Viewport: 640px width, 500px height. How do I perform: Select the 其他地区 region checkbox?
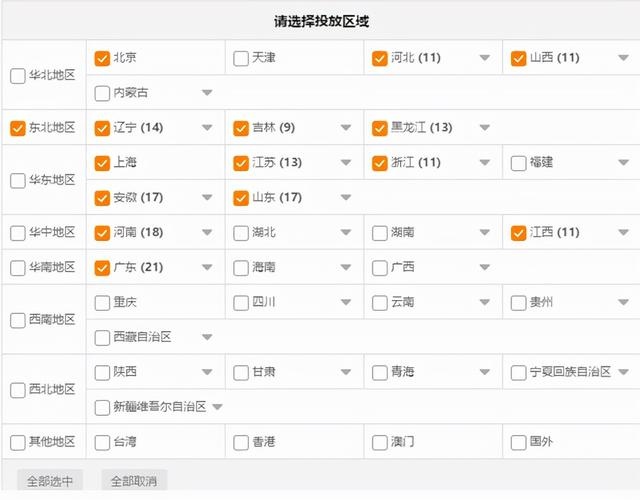tap(18, 442)
